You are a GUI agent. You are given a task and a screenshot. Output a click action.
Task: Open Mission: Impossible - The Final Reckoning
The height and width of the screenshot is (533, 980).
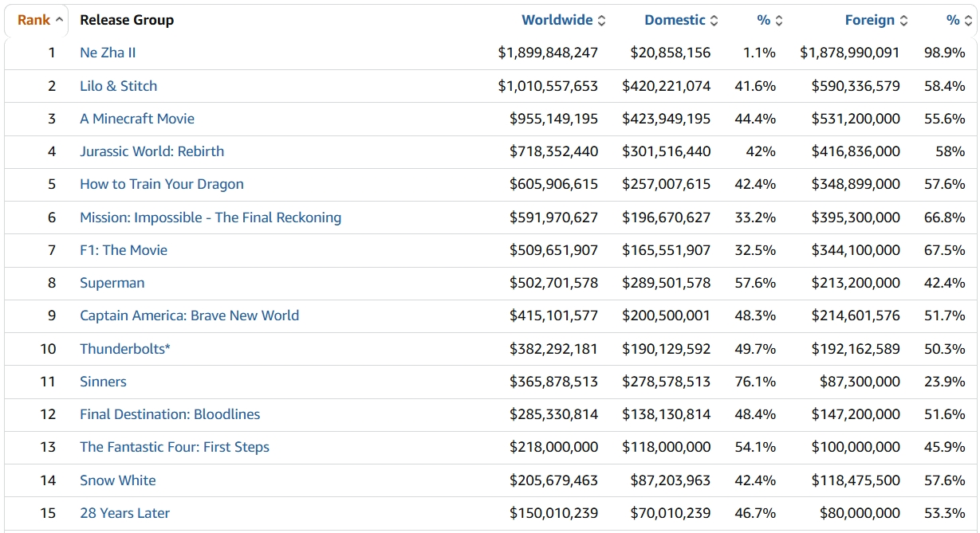(x=211, y=218)
